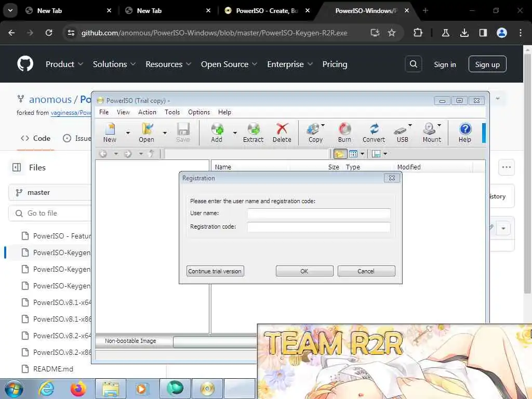Click the GitHub search magnifier icon
The height and width of the screenshot is (399, 532).
(x=413, y=64)
